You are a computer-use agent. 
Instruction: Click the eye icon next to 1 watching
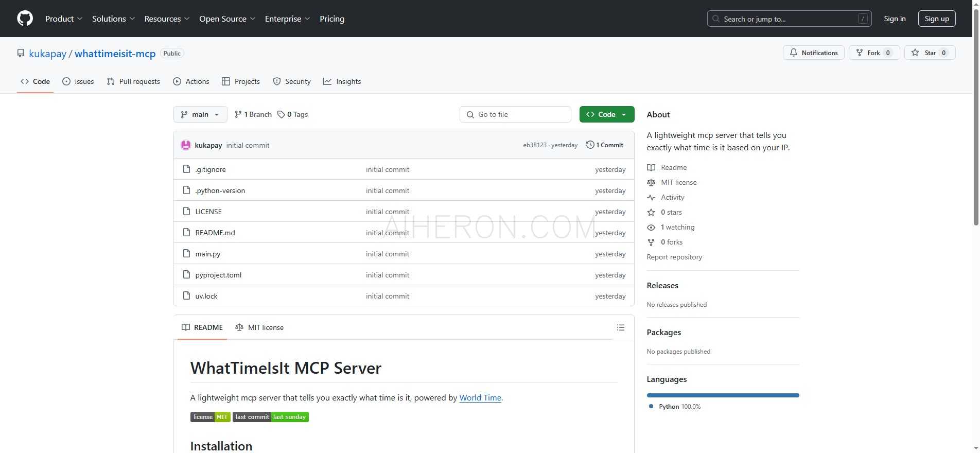click(651, 227)
